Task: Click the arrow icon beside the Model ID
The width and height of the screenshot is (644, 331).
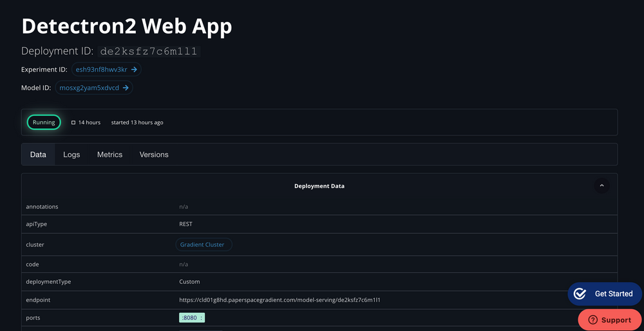Action: (x=126, y=88)
